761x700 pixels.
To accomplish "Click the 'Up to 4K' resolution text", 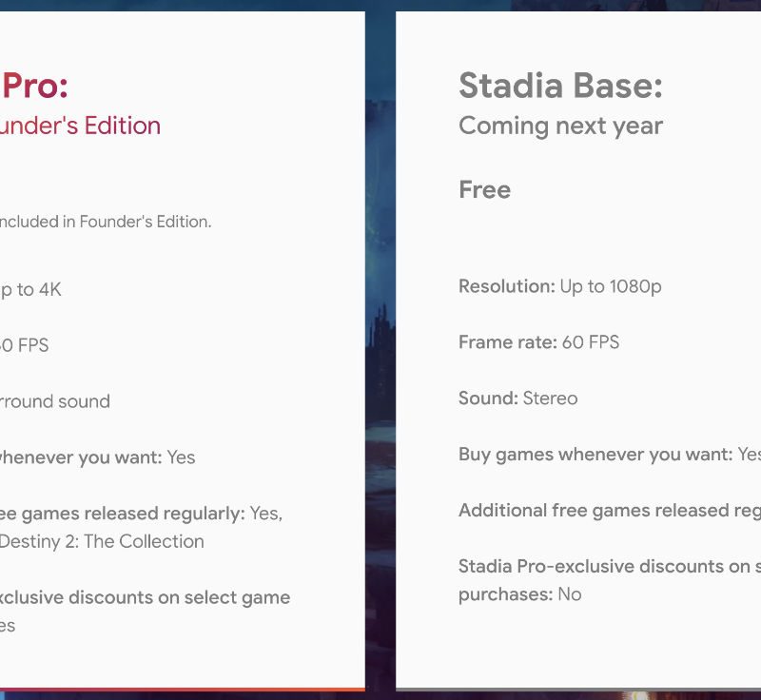I will (x=30, y=290).
